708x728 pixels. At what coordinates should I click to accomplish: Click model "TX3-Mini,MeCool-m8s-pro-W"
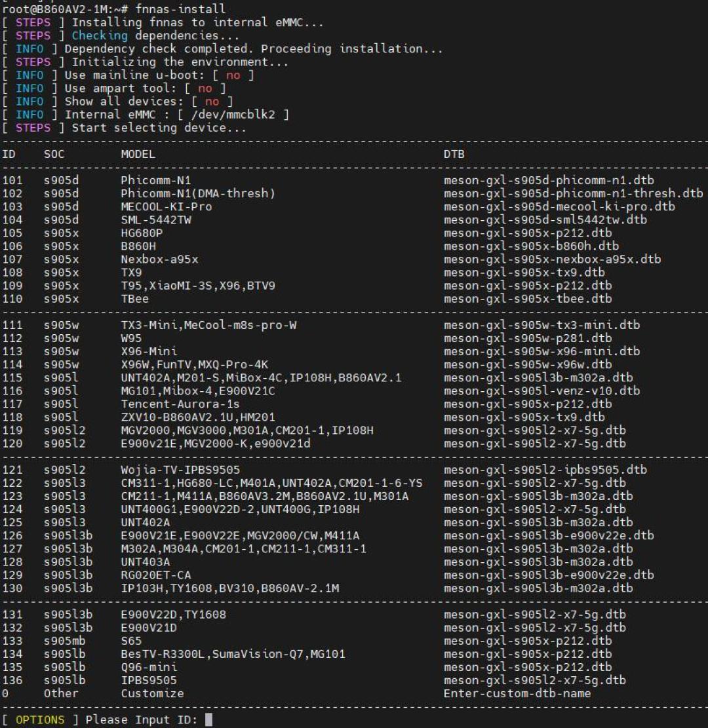[208, 325]
